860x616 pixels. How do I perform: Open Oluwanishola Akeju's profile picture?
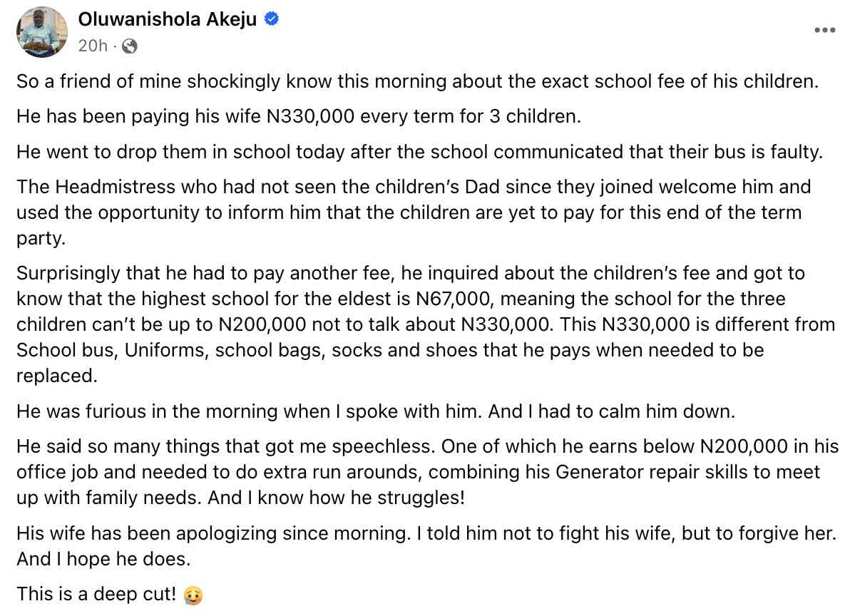click(41, 32)
